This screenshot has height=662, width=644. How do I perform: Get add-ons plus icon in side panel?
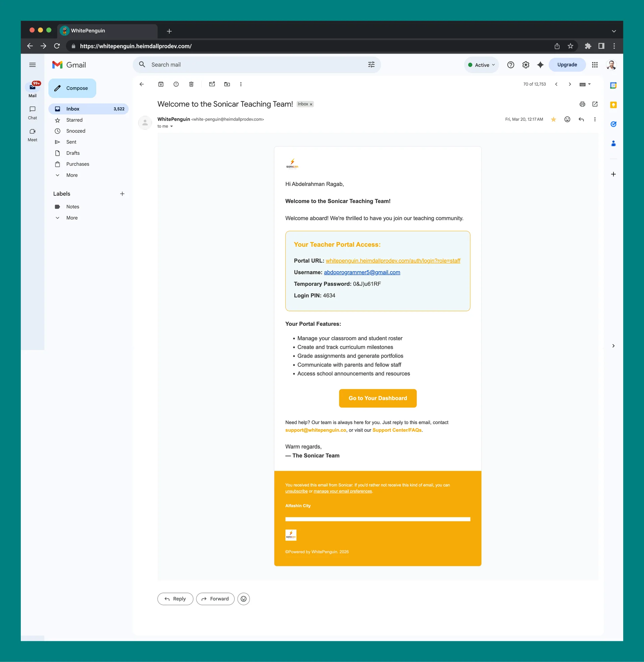pyautogui.click(x=613, y=174)
